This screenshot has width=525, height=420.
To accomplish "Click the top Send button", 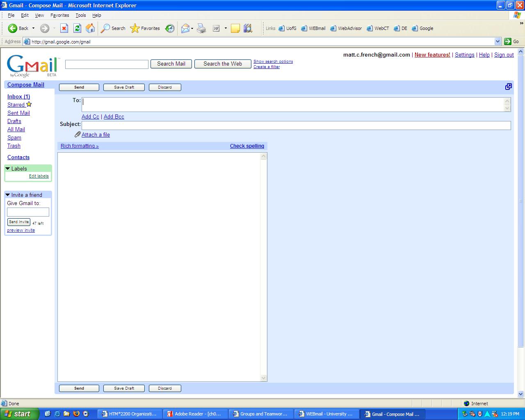I will coord(79,87).
